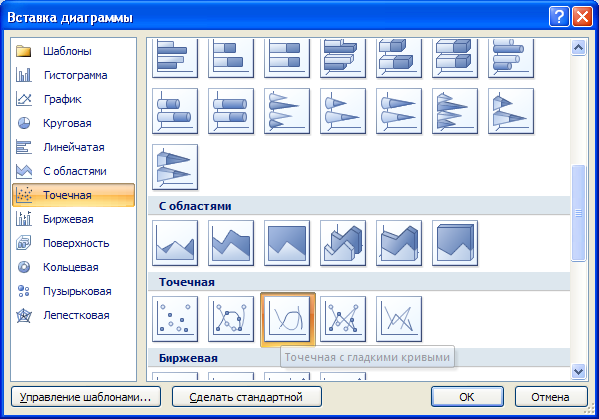Select the clustered horizontal pyramid chart
This screenshot has width=599, height=419.
coord(455,111)
